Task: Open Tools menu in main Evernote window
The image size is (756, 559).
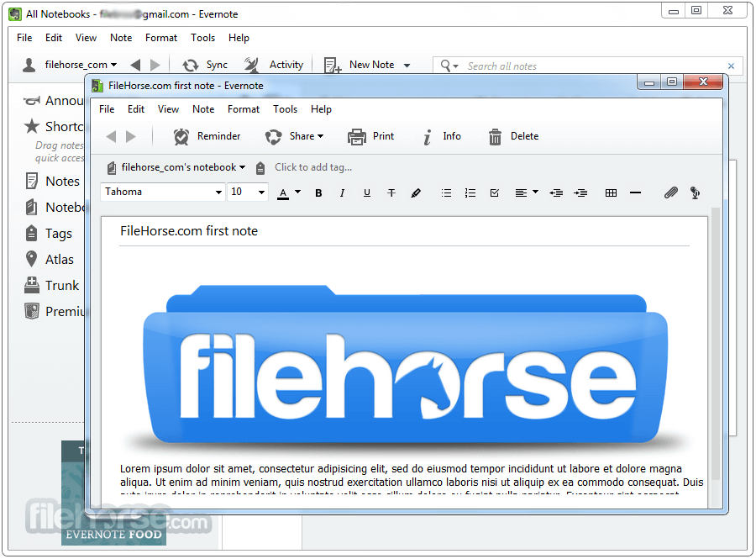Action: (203, 38)
